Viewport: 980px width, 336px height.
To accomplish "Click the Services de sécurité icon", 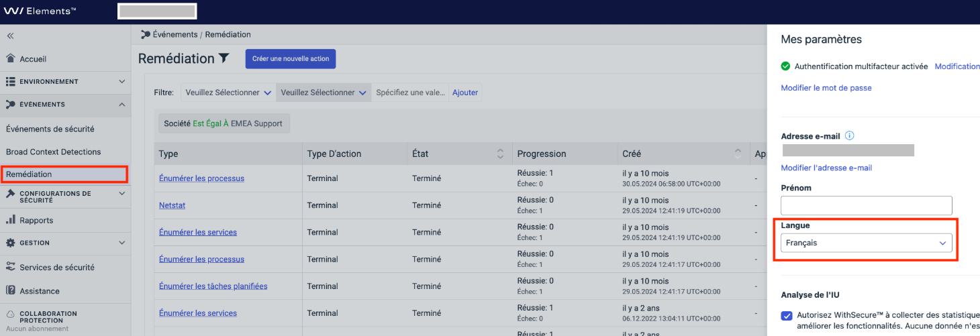I will pos(10,267).
